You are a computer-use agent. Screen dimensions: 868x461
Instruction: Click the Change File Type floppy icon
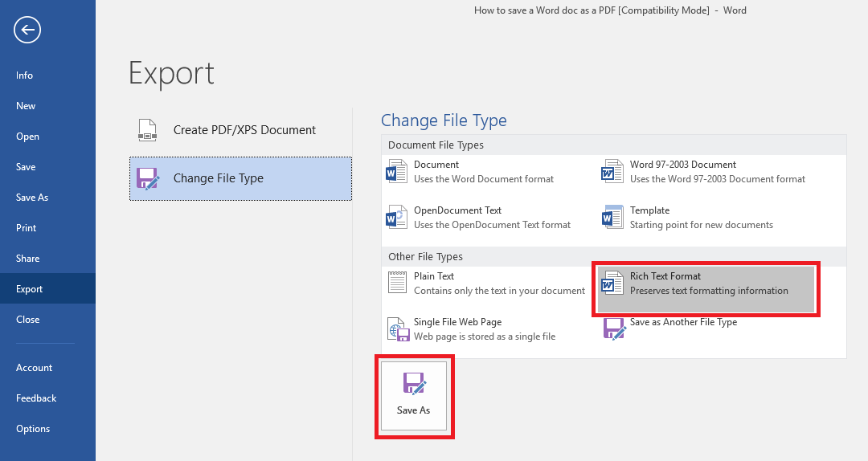(x=147, y=178)
